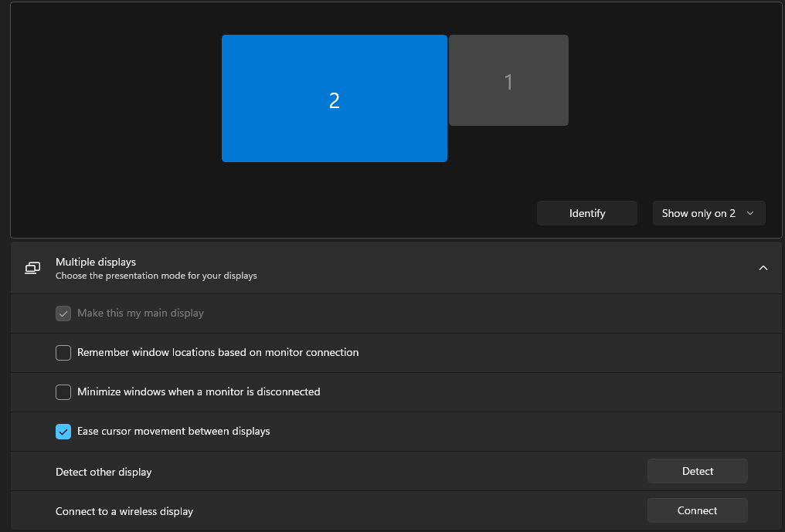Open the 'Show only on 2' dropdown

point(709,213)
